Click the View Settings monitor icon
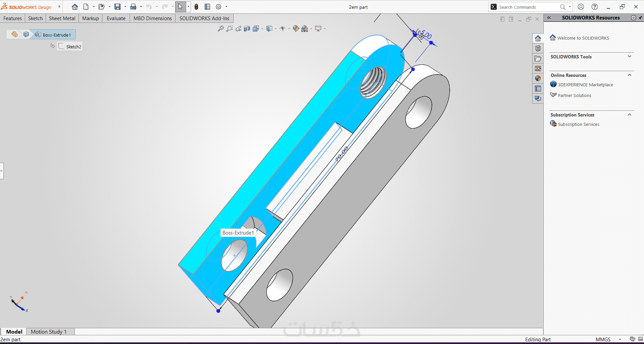Screen dimensions: 644x344 (318, 29)
